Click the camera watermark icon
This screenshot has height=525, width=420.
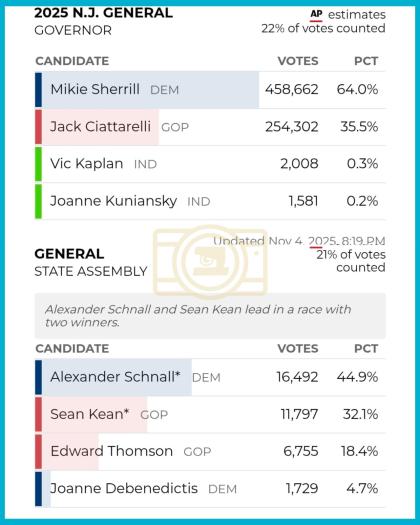pos(211,262)
